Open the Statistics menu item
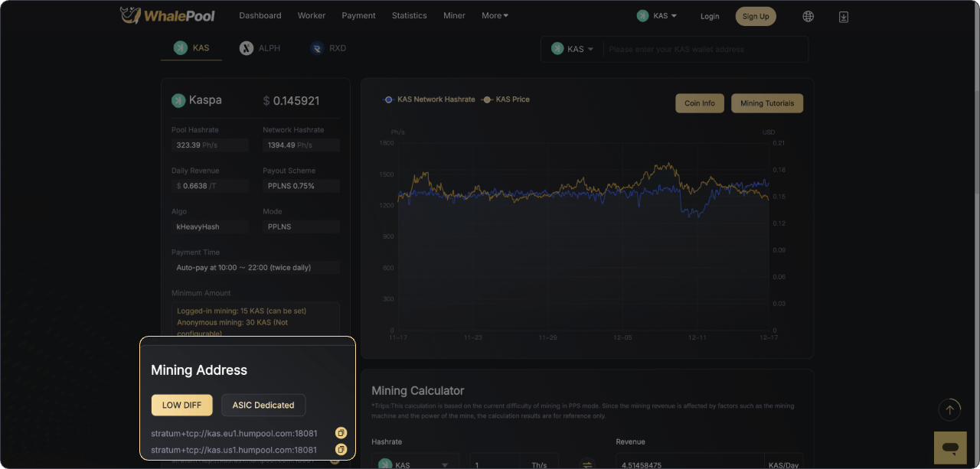Screen dimensions: 980x469 point(409,15)
